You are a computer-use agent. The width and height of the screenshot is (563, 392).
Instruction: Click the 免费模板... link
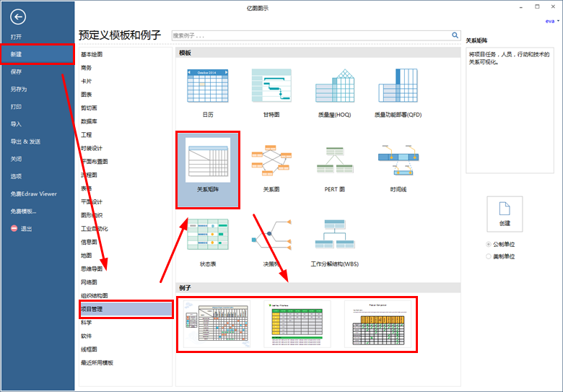(23, 211)
